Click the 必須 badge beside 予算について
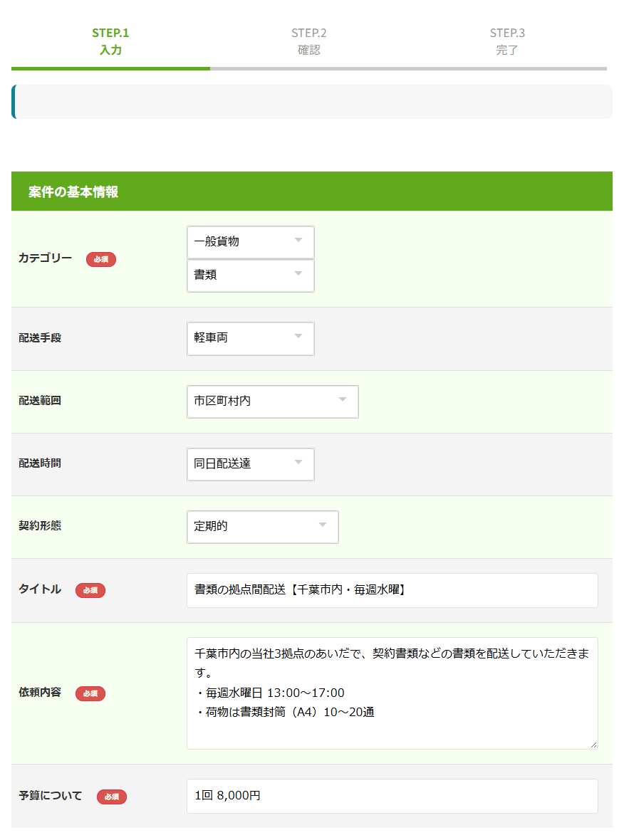The image size is (624, 840). [112, 797]
